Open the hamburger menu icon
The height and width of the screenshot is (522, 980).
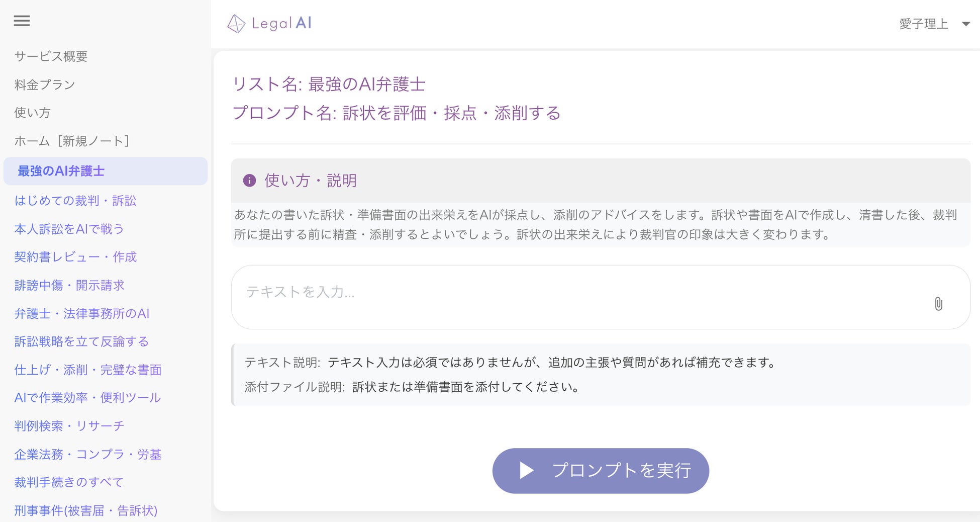pyautogui.click(x=22, y=21)
